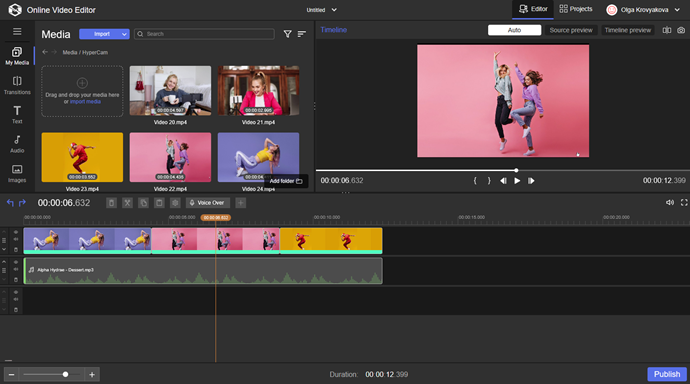Screen dimensions: 690x384
Task: Undo the last timeline action
Action: (x=10, y=203)
